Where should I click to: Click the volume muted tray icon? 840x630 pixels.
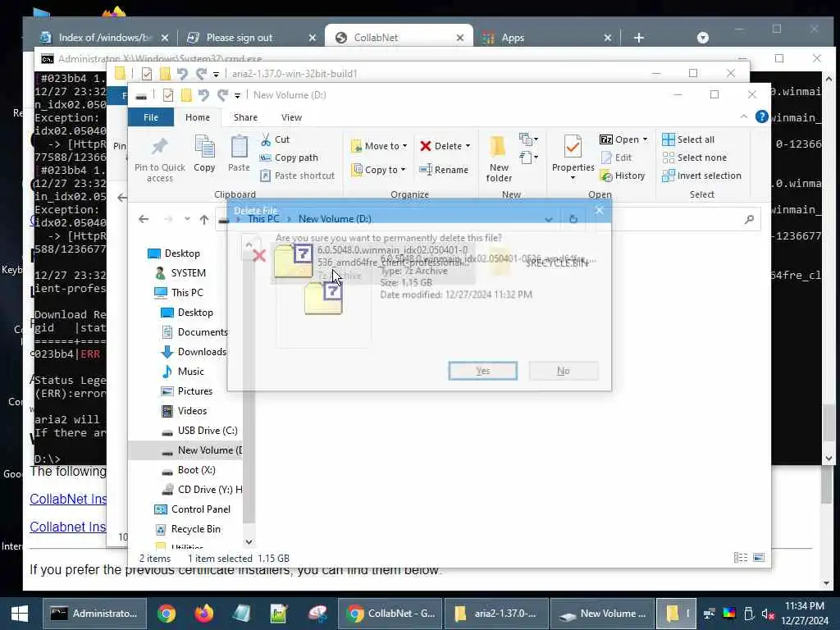point(768,614)
